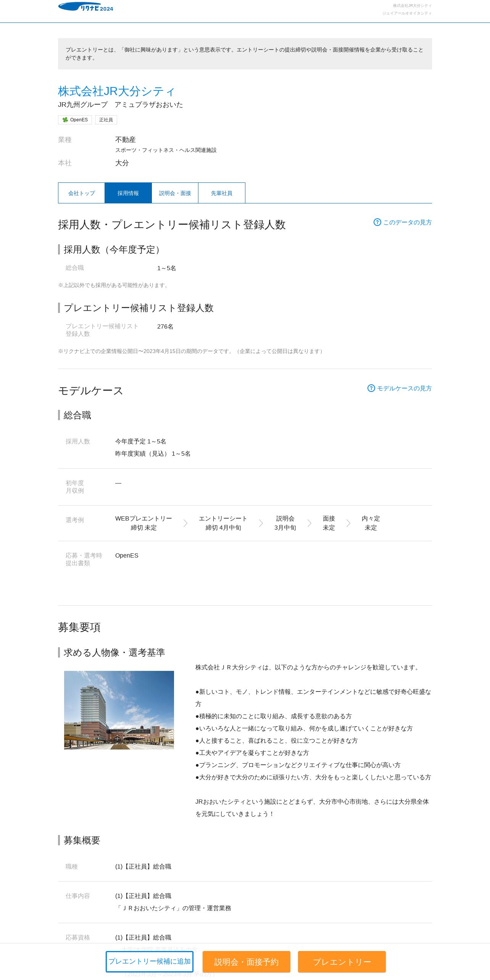
Task: Click the エントリーシート 締切 4月中旬 step
Action: (x=223, y=523)
